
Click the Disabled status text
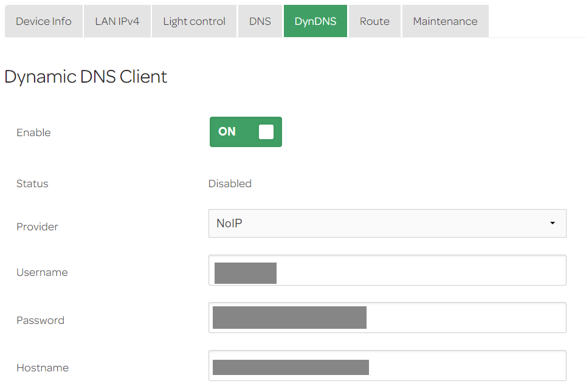[230, 184]
